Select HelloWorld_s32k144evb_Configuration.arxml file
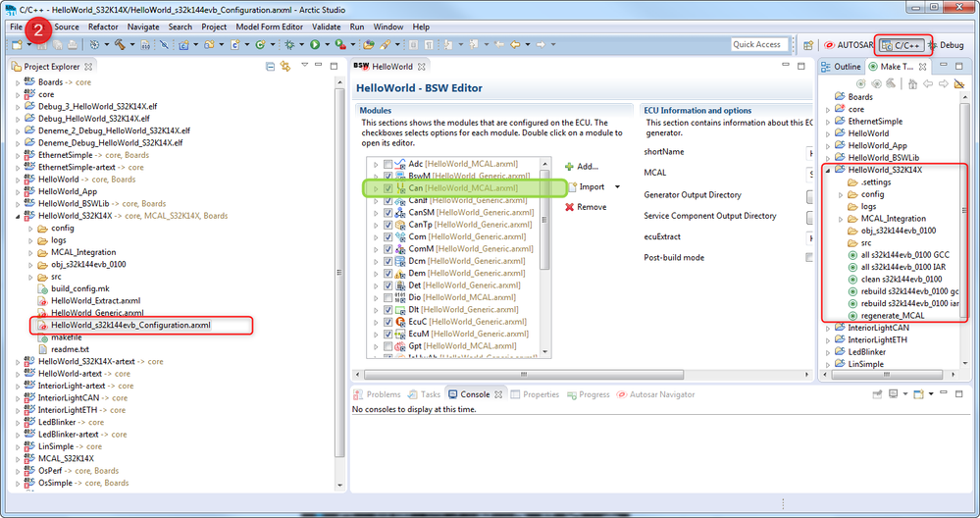This screenshot has height=518, width=980. click(130, 325)
